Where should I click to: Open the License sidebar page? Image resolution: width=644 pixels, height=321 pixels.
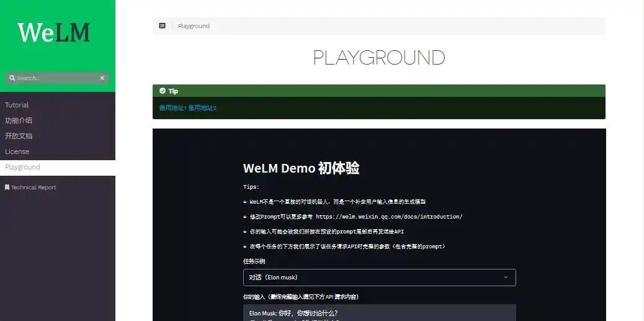coord(17,151)
